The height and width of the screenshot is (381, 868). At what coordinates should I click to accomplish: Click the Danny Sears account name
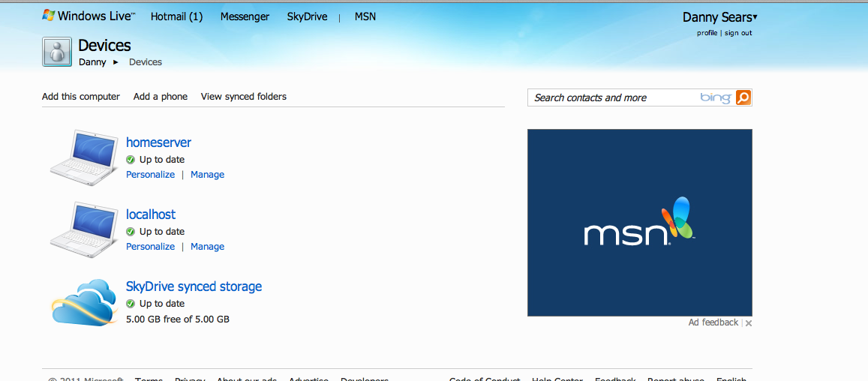click(x=717, y=17)
